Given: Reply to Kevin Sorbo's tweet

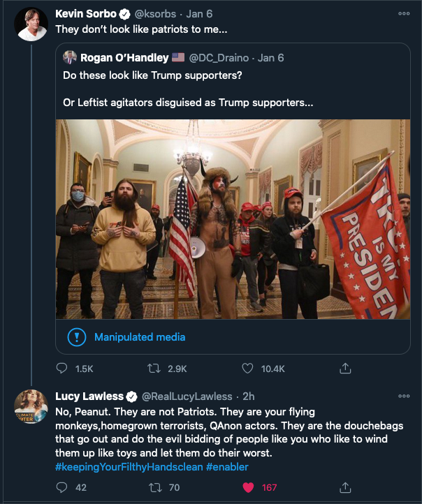Looking at the screenshot, I should point(61,368).
